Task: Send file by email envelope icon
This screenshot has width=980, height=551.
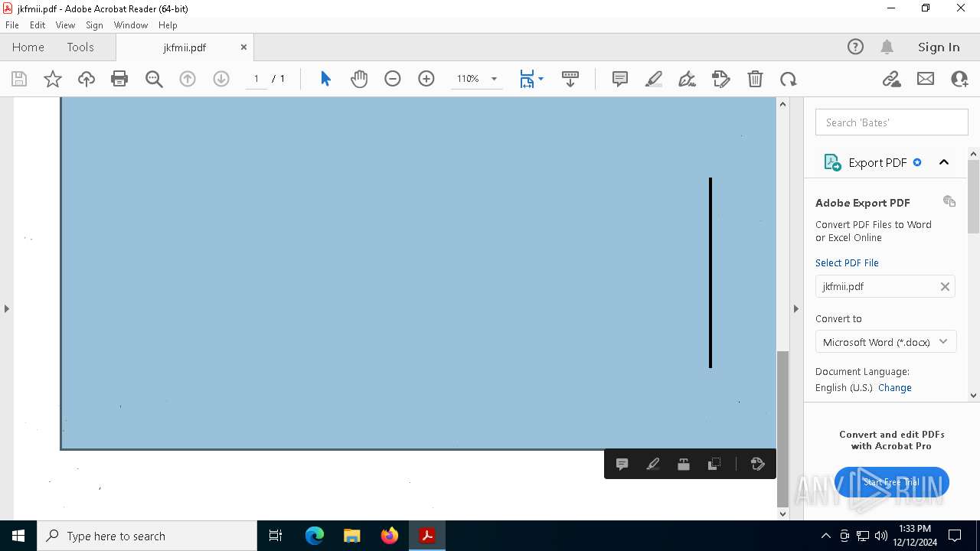Action: click(x=926, y=79)
